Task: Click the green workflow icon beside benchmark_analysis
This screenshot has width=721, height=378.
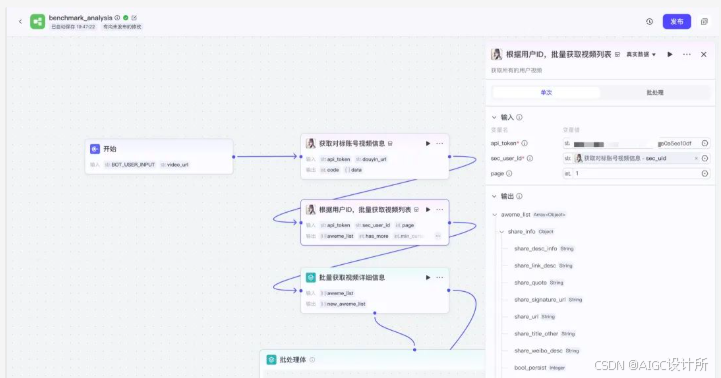Action: [x=38, y=22]
